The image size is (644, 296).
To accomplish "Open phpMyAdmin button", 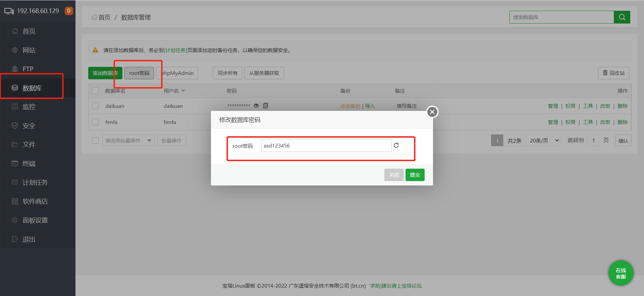I will [x=177, y=73].
